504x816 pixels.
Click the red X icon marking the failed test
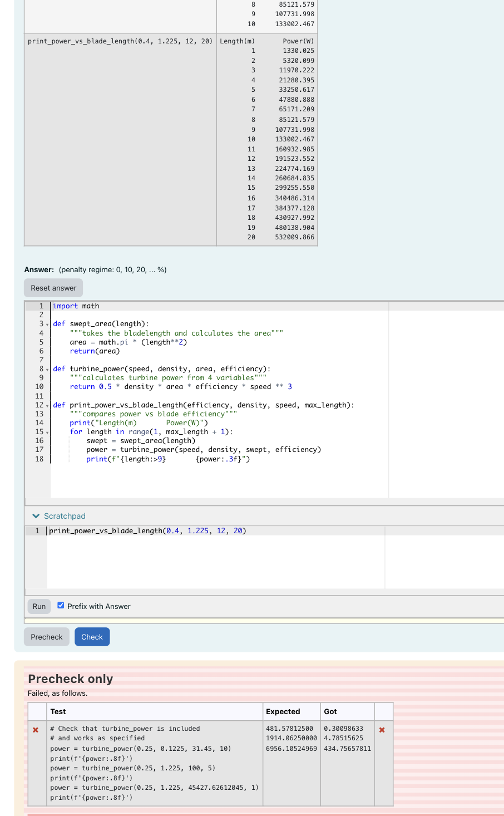pos(36,729)
